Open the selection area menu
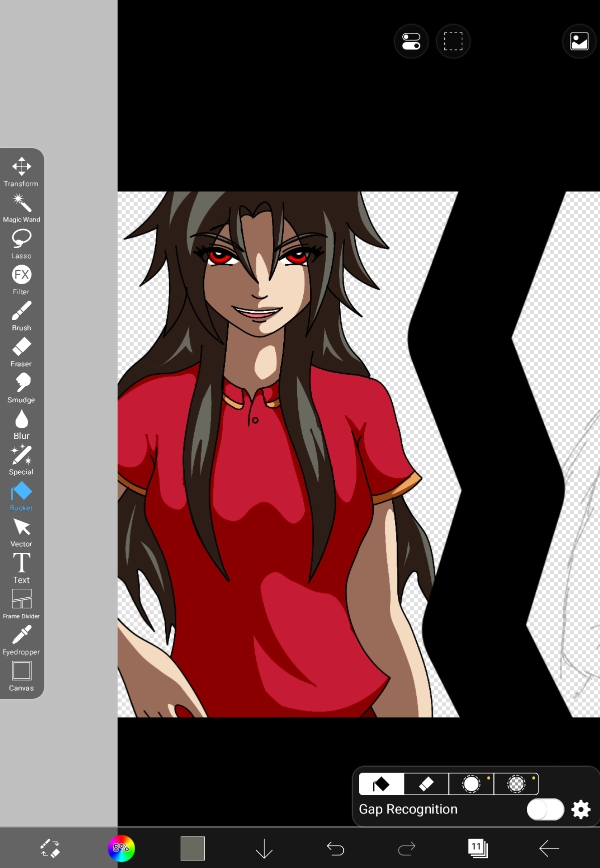This screenshot has width=600, height=868. tap(453, 42)
